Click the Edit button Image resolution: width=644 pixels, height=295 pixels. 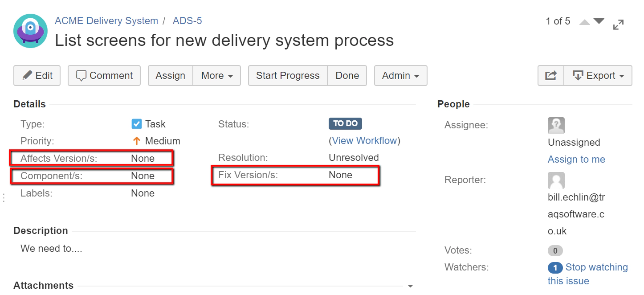point(37,76)
